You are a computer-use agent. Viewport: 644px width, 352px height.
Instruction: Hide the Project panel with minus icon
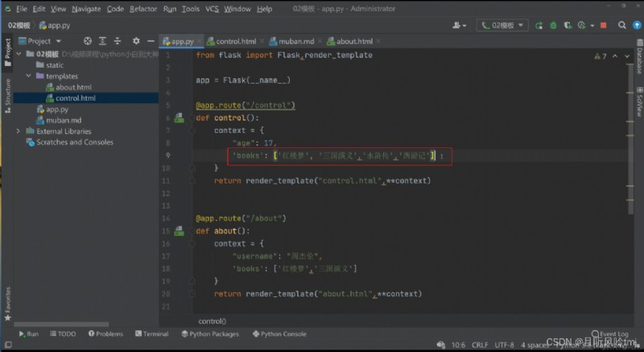pyautogui.click(x=151, y=41)
